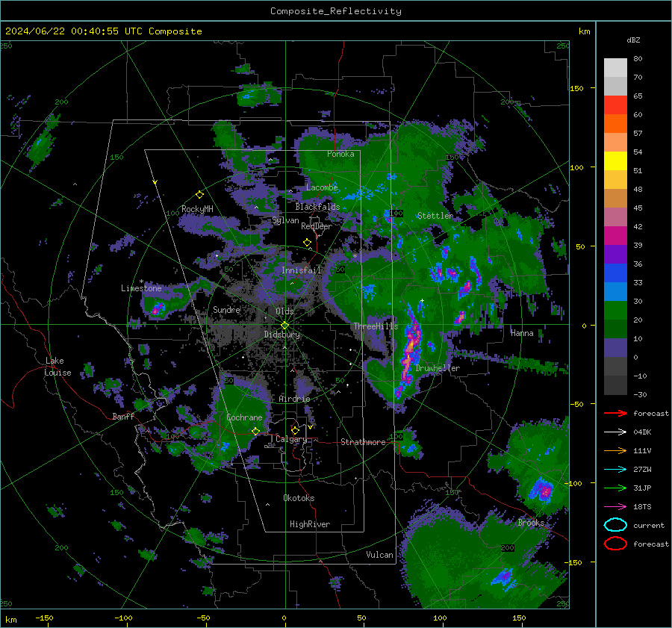This screenshot has width=672, height=628.
Task: Click the orange 111V arrow legend icon
Action: (x=615, y=450)
